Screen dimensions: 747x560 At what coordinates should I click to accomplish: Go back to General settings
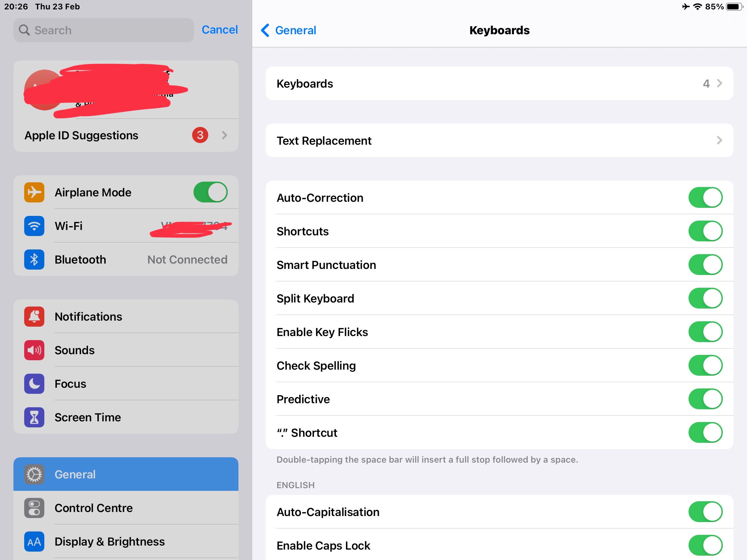[289, 30]
